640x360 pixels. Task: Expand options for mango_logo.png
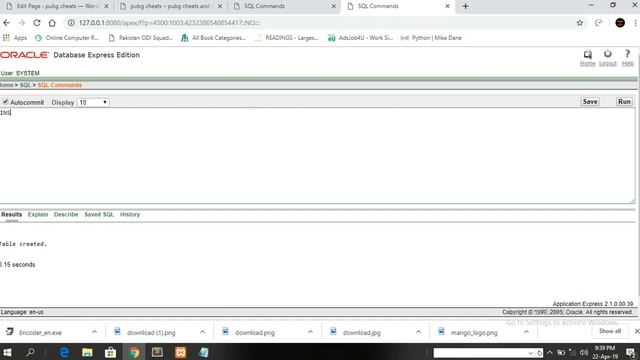[526, 332]
